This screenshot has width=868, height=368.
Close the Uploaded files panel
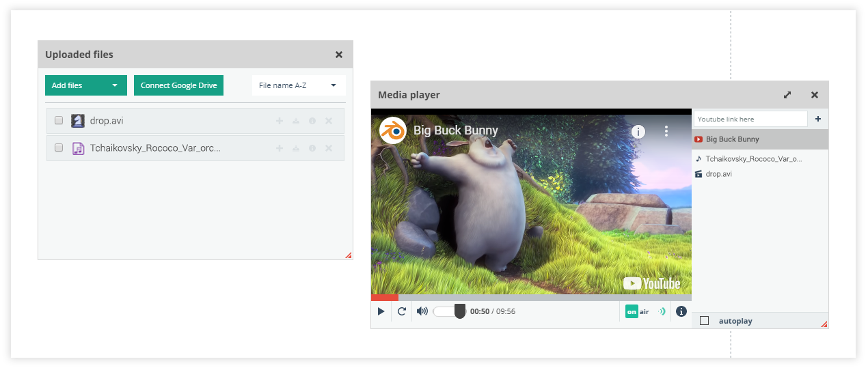[339, 55]
